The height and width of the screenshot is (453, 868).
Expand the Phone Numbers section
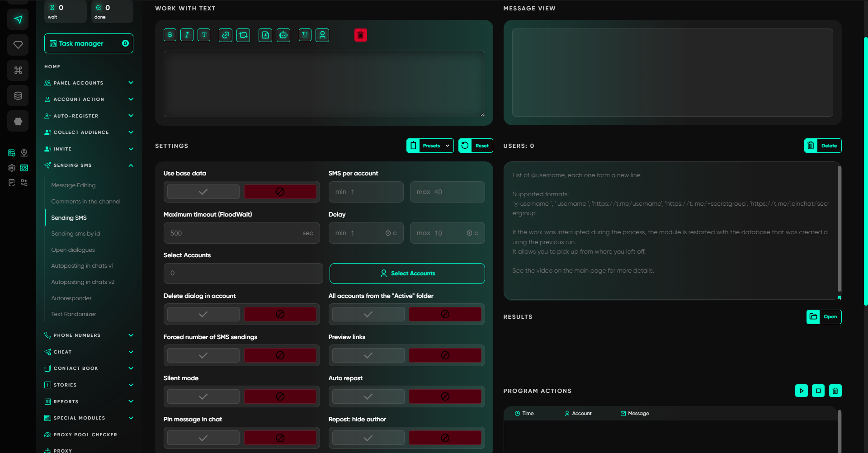89,335
